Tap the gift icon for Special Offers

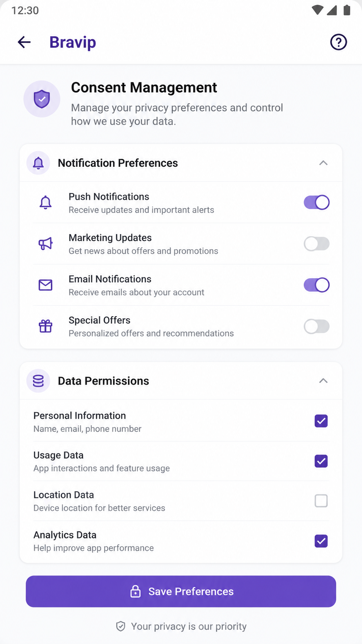coord(45,326)
